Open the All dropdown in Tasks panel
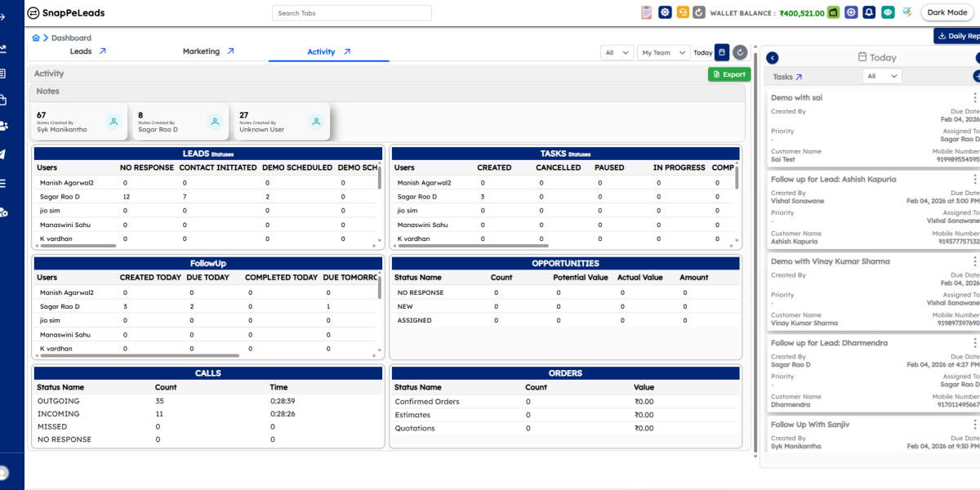980x490 pixels. (882, 76)
